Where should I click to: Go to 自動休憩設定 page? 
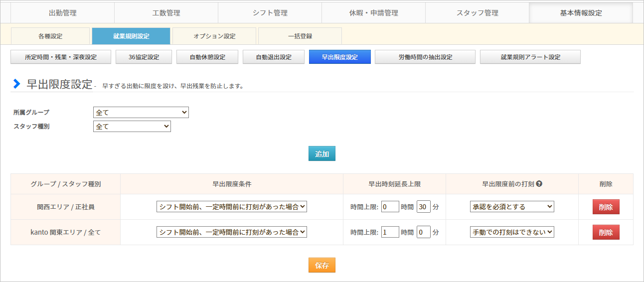coord(207,57)
